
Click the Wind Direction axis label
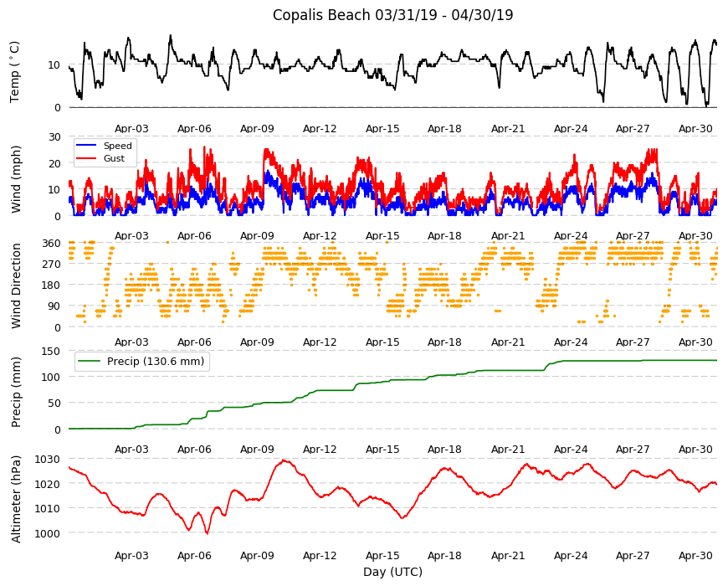(16, 285)
